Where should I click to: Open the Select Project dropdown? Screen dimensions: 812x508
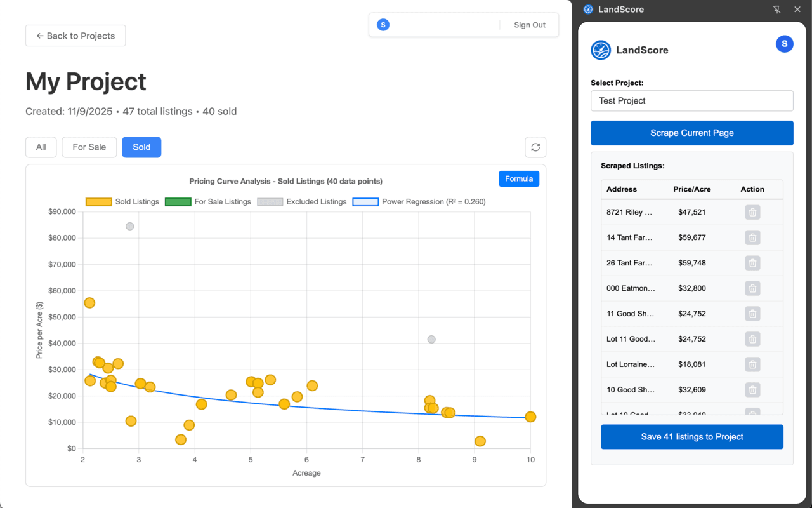point(692,101)
